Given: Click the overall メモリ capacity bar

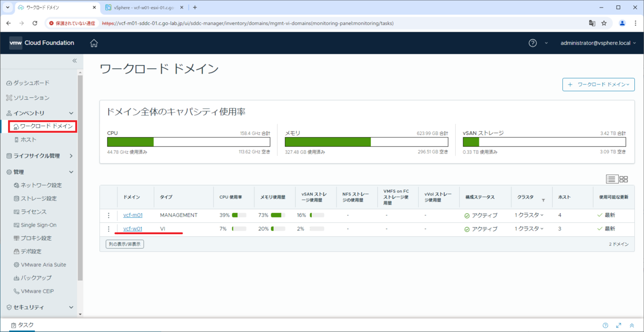Looking at the screenshot, I should pyautogui.click(x=366, y=142).
